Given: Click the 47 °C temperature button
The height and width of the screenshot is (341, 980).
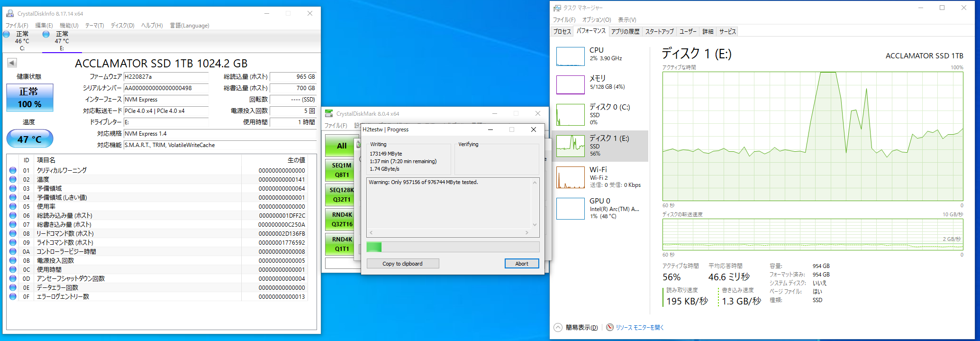Looking at the screenshot, I should click(x=30, y=139).
